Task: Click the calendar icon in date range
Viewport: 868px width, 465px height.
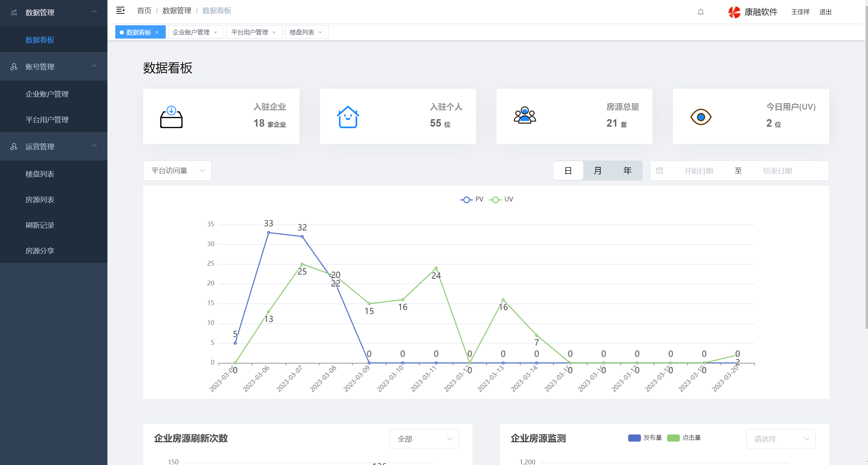Action: click(x=660, y=170)
